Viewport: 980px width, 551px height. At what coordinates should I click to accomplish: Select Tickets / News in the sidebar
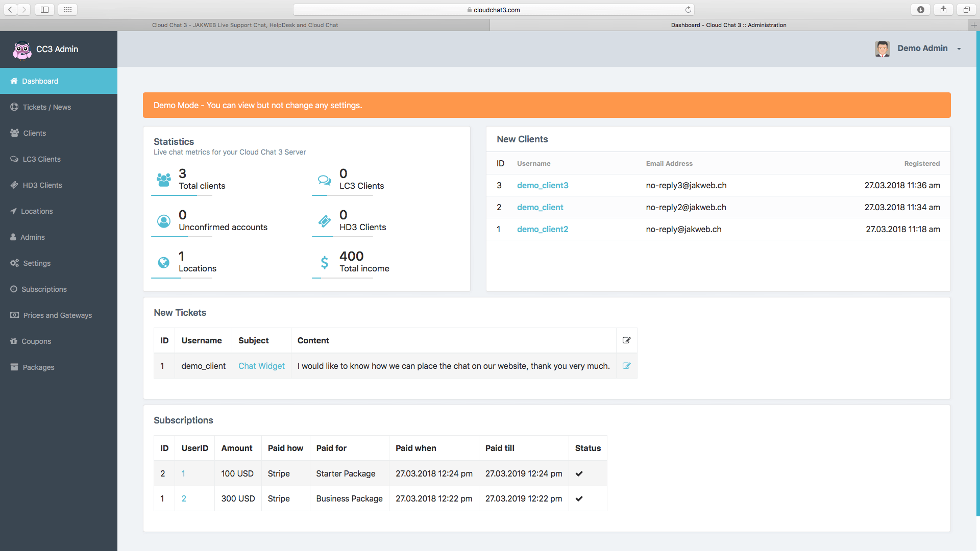(x=46, y=107)
